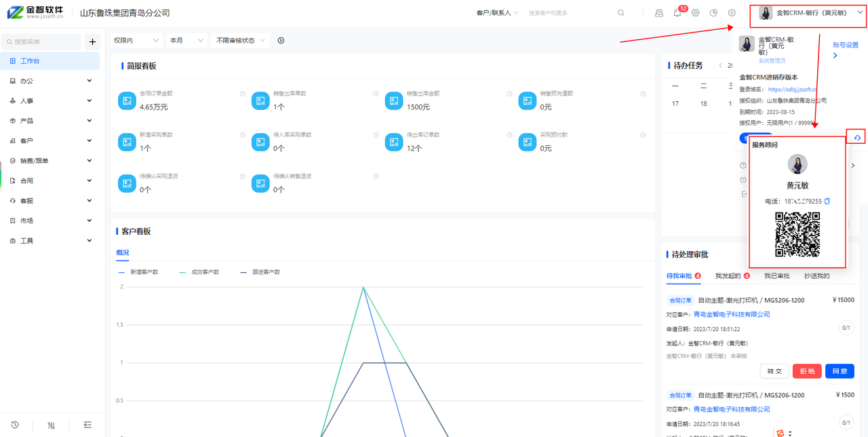The image size is (868, 437).
Task: Open the 市场 sidebar menu item
Action: click(x=50, y=221)
